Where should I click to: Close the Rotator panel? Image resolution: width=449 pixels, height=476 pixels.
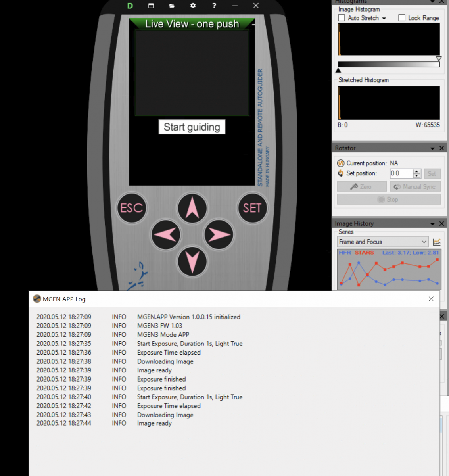442,148
